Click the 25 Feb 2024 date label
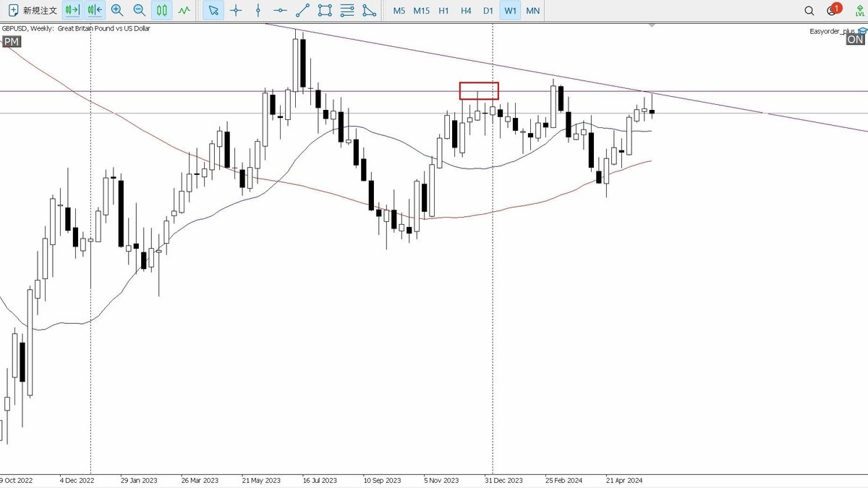This screenshot has height=488, width=868. (563, 480)
